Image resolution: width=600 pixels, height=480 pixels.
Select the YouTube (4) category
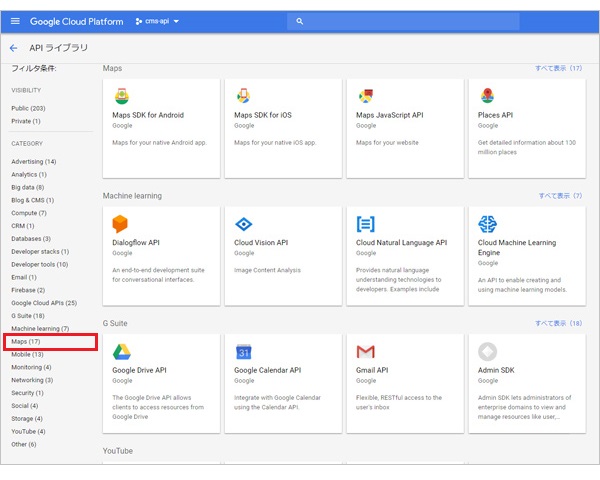pos(28,431)
